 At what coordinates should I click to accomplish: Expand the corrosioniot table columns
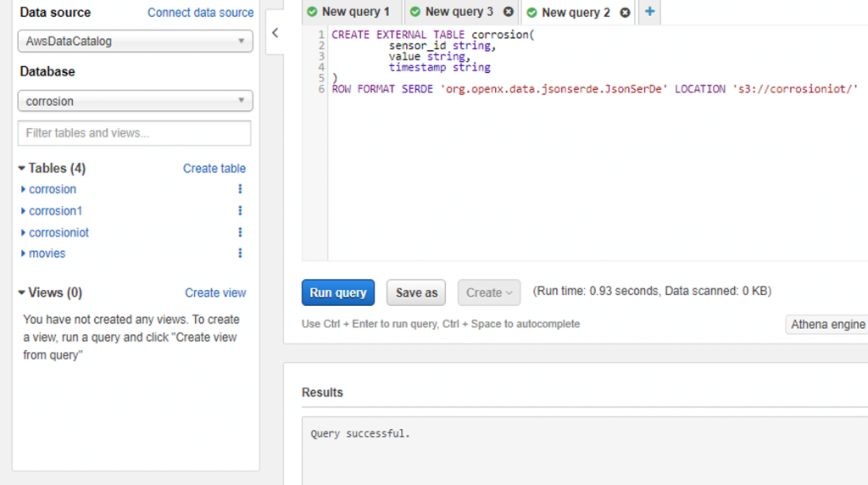23,232
